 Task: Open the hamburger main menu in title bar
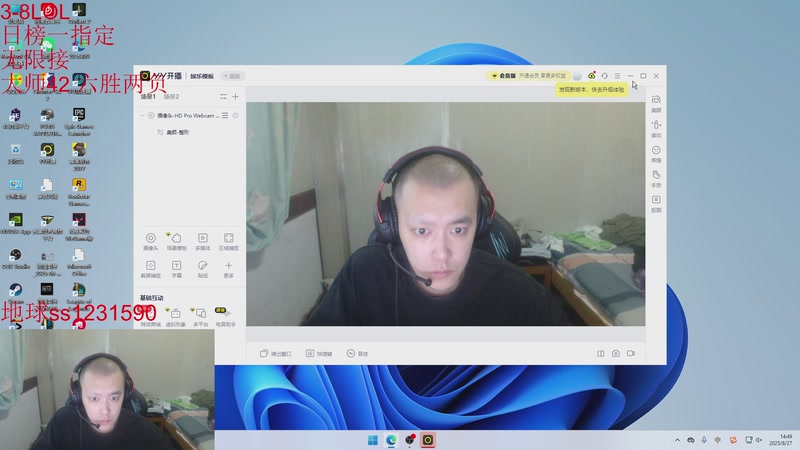(x=617, y=76)
